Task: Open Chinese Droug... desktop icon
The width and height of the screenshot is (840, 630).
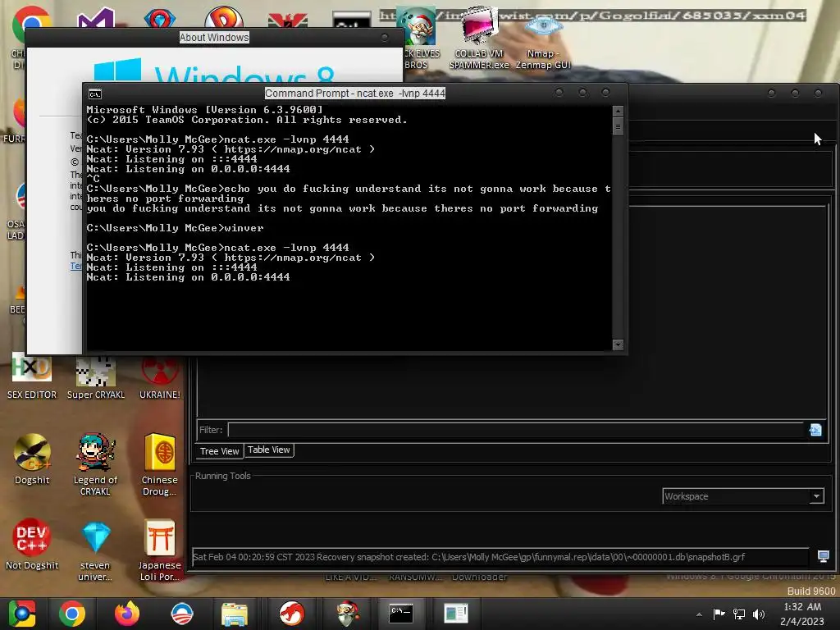Action: [160, 464]
